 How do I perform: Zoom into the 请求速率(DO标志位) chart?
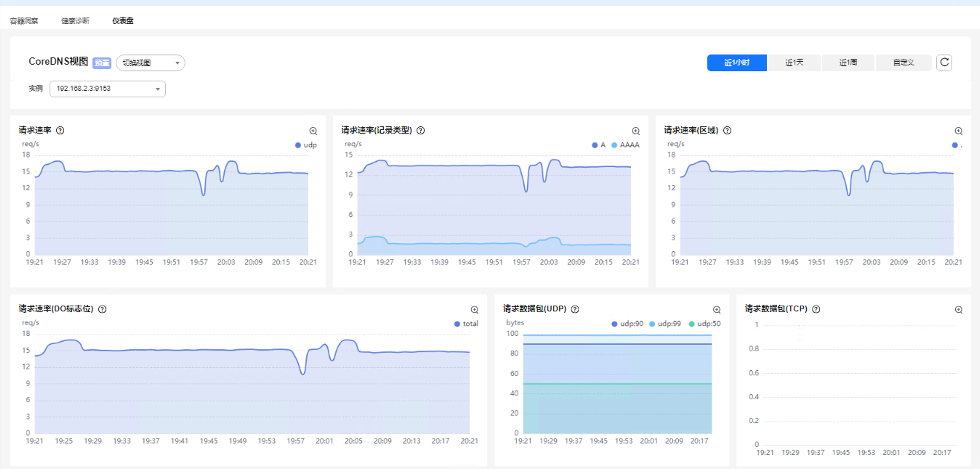pyautogui.click(x=474, y=309)
